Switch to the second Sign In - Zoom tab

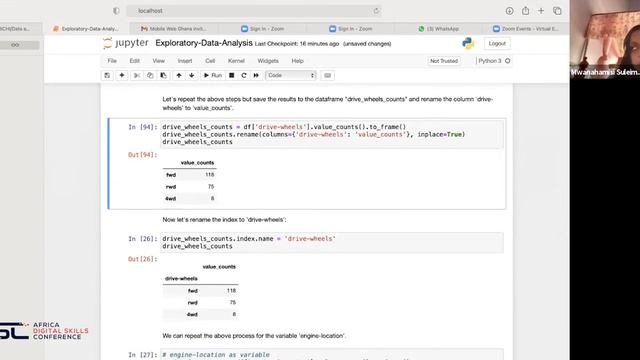click(350, 29)
